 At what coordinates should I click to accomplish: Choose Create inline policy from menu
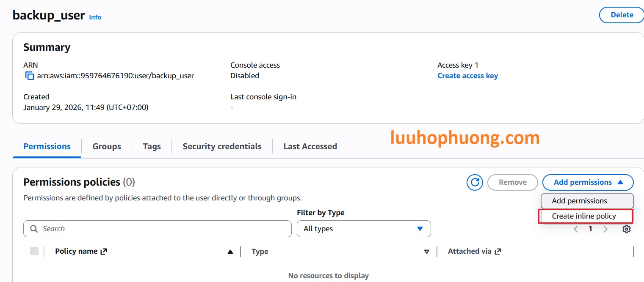point(584,216)
